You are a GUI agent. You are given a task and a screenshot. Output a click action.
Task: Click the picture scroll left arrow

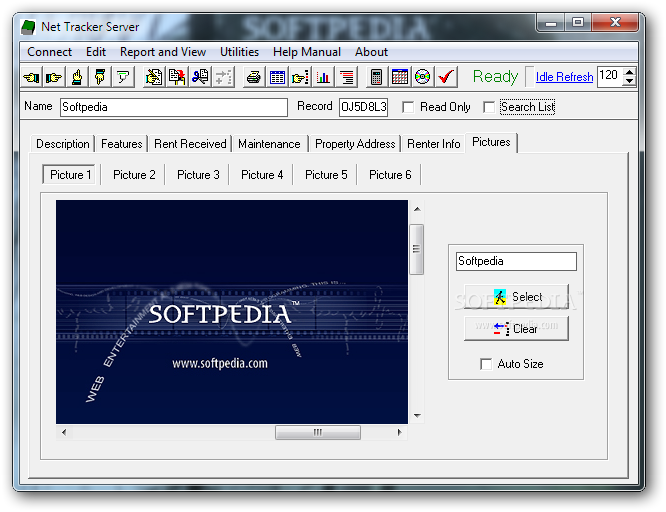pos(64,432)
